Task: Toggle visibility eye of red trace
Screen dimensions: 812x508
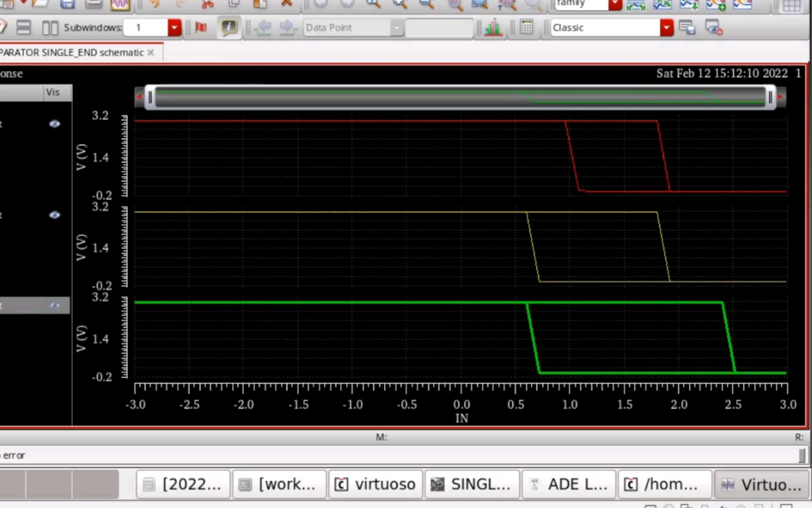Action: point(55,124)
